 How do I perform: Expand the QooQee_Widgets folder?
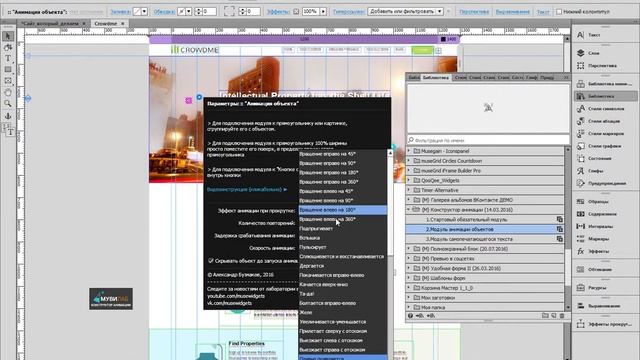409,180
